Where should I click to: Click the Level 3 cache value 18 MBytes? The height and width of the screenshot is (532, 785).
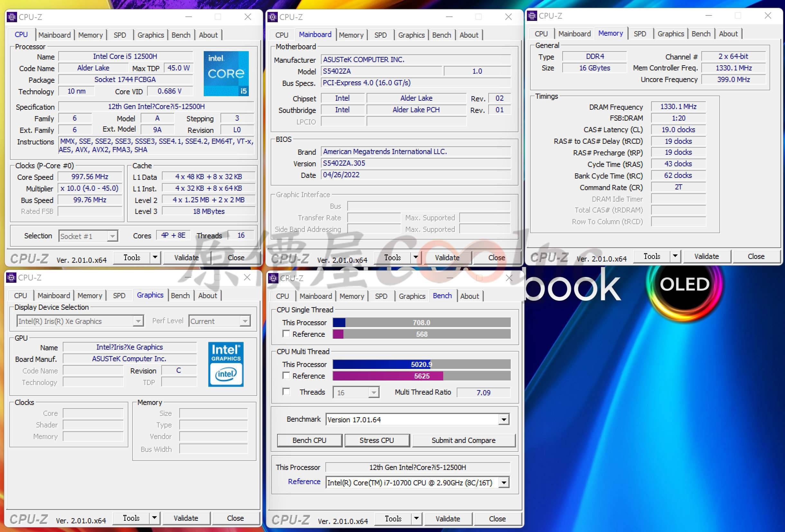[209, 211]
